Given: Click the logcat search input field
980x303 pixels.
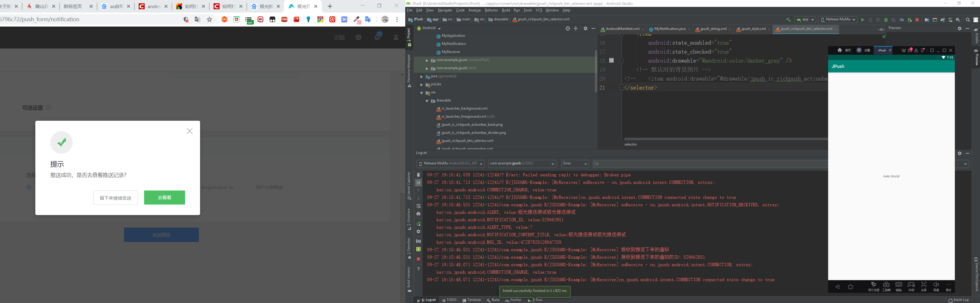Looking at the screenshot, I should coord(710,164).
